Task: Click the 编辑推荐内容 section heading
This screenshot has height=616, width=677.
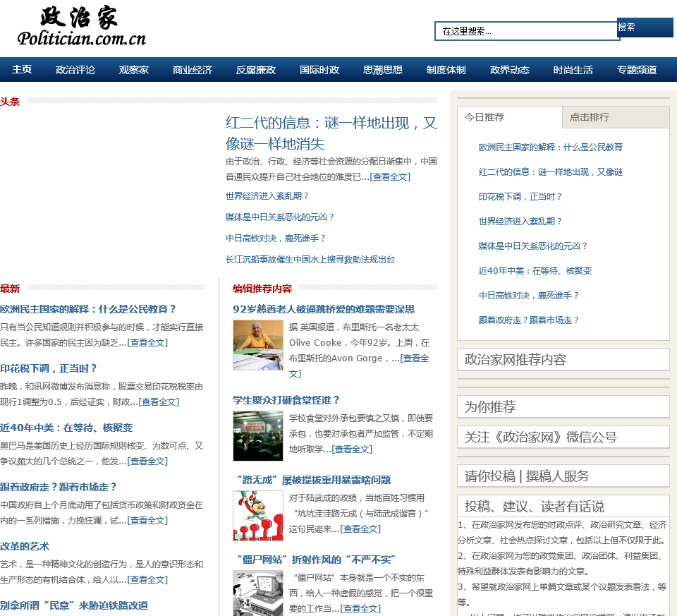Action: [x=262, y=289]
